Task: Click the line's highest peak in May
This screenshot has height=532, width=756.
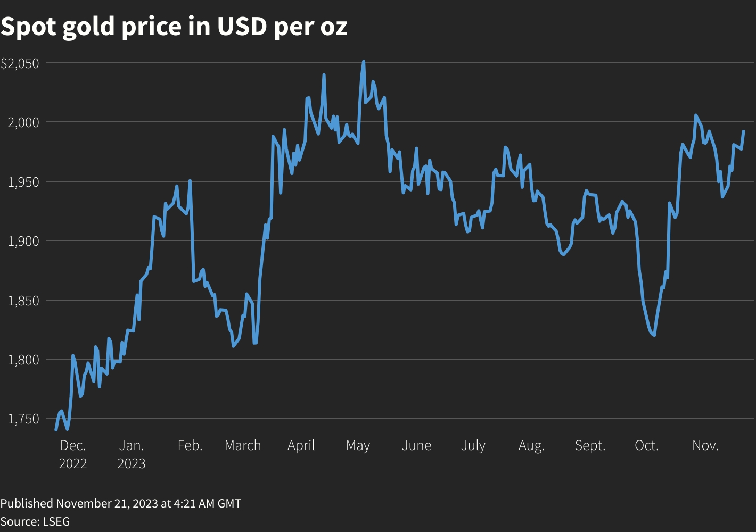Action: 364,62
